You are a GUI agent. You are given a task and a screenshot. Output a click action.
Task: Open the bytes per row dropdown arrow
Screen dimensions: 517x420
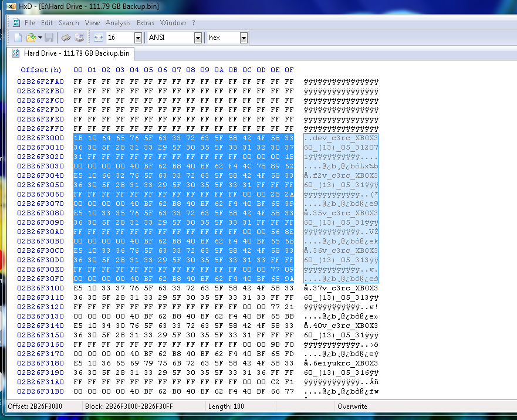[x=138, y=38]
